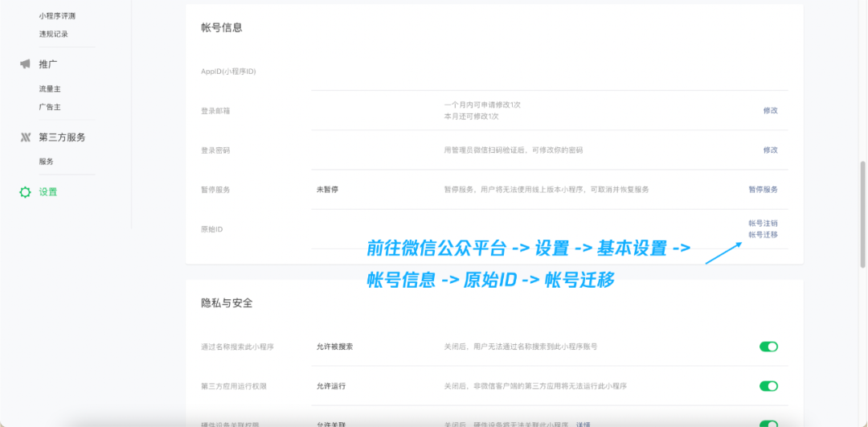Toggle the 硬件设备关联权限 switch
868x427 pixels.
click(769, 424)
